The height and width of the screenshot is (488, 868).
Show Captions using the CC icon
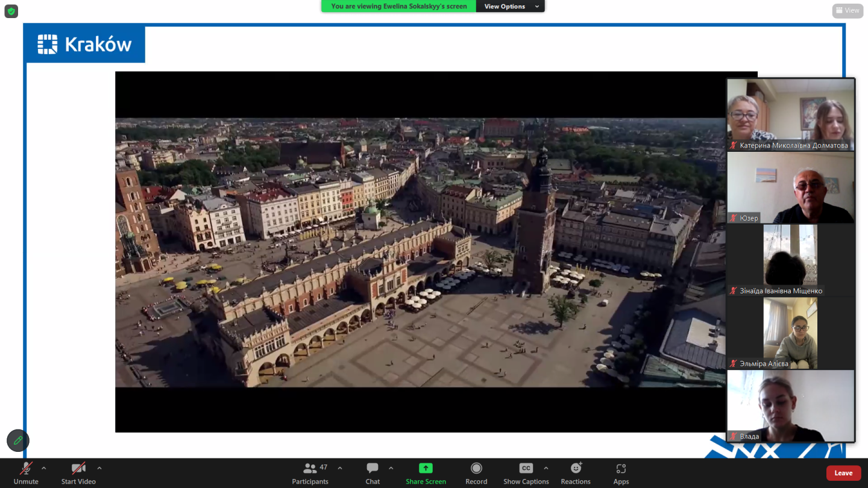pos(526,469)
